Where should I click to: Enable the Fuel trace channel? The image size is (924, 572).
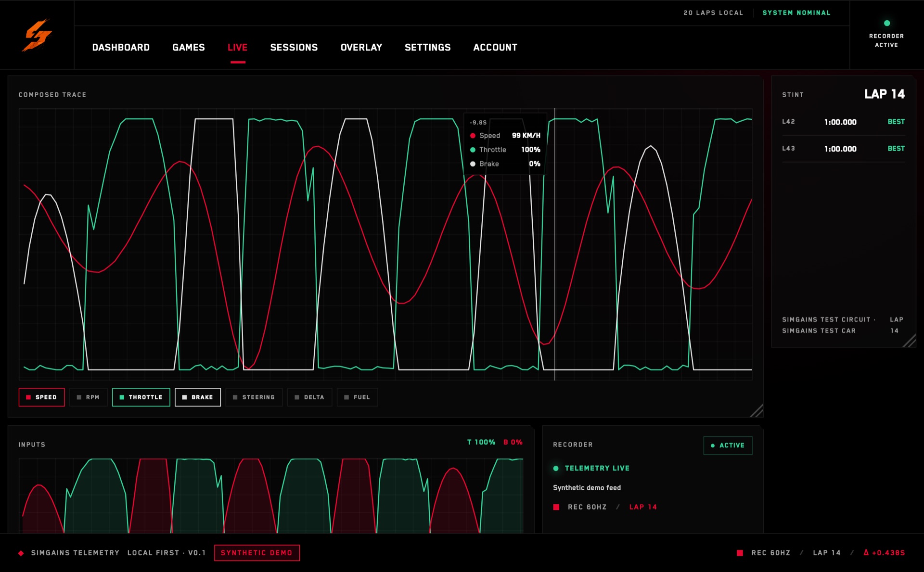[x=357, y=397]
